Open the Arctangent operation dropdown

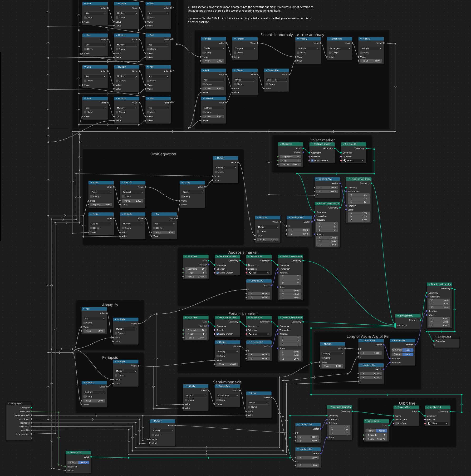coord(339,48)
